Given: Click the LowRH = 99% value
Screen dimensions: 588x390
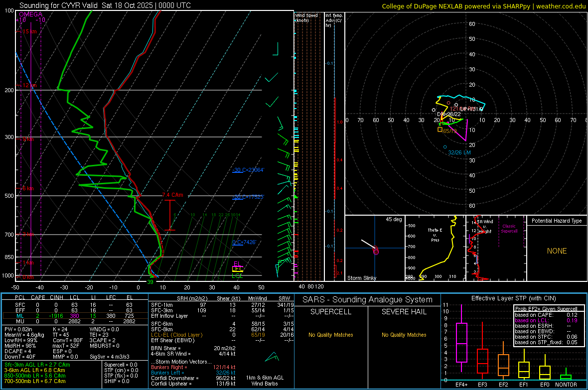Looking at the screenshot, I should [x=21, y=340].
